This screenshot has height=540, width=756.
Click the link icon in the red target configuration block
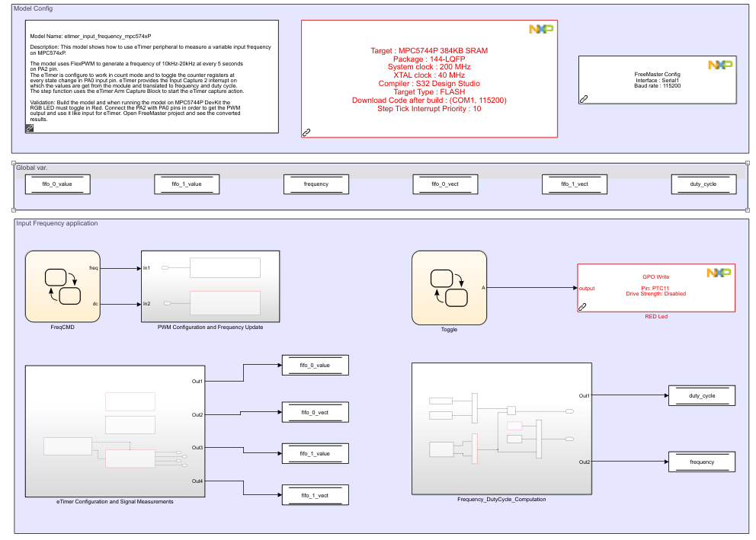coord(306,132)
